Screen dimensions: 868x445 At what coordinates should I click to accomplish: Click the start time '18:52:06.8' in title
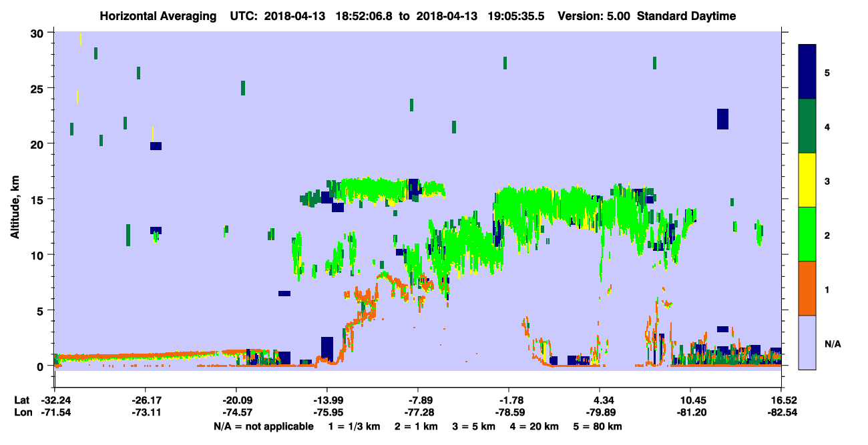pos(363,16)
